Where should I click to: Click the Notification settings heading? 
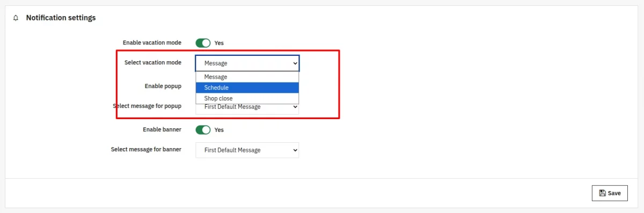point(61,18)
